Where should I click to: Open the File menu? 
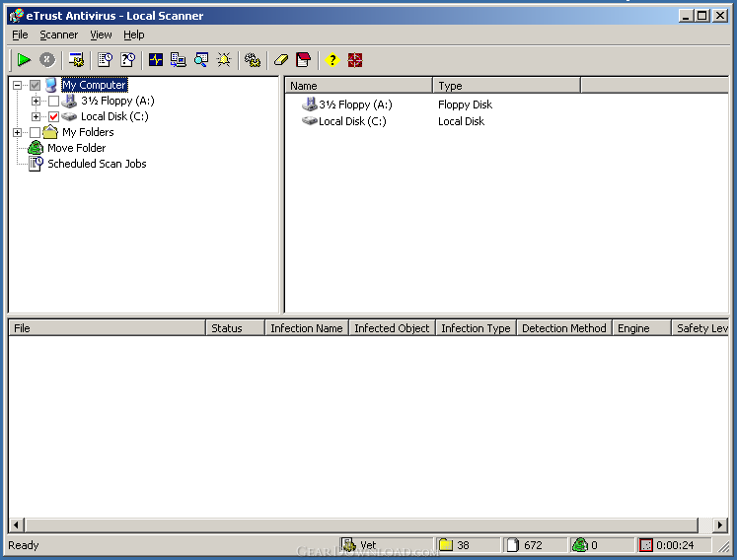coord(20,35)
